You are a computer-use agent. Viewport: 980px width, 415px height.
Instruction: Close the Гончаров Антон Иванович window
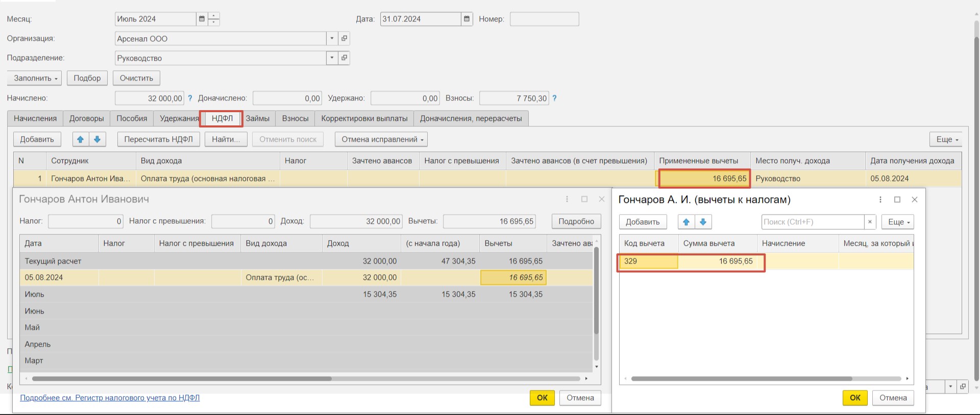[x=602, y=199]
